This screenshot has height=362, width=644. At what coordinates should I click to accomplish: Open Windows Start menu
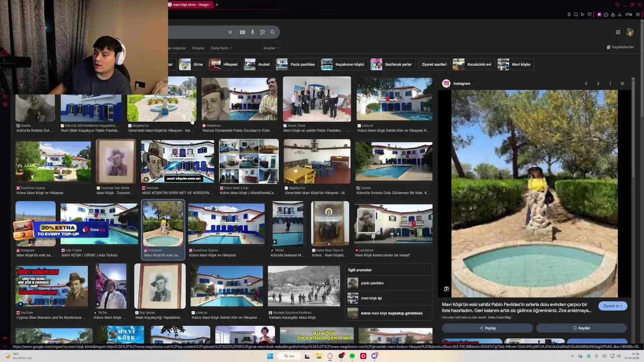[x=270, y=356]
